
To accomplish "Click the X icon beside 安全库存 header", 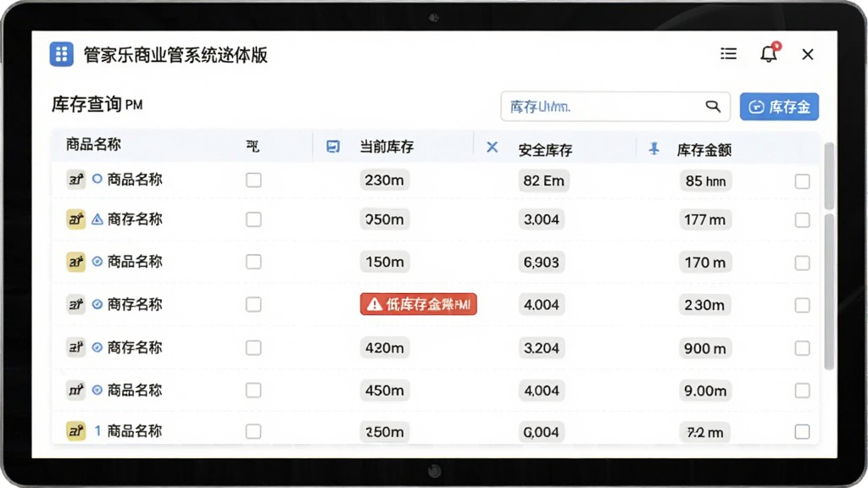I will 492,147.
